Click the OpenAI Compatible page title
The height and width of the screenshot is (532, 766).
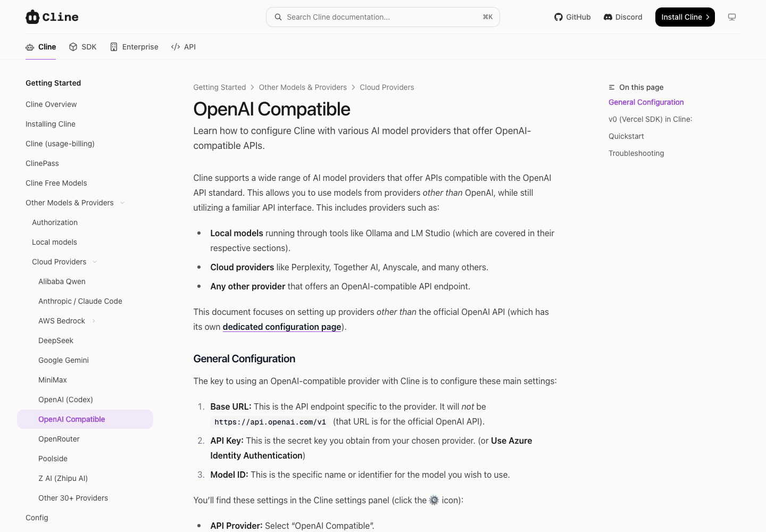pos(272,109)
